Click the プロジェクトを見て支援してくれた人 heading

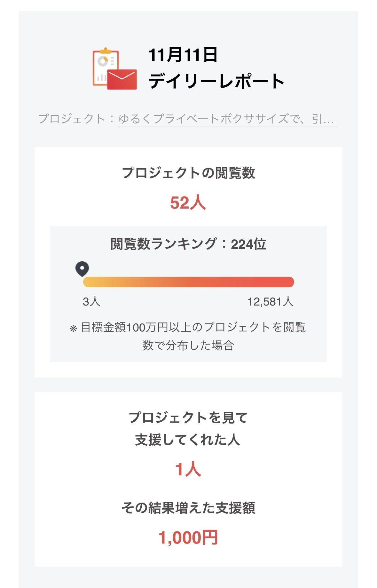pyautogui.click(x=188, y=429)
